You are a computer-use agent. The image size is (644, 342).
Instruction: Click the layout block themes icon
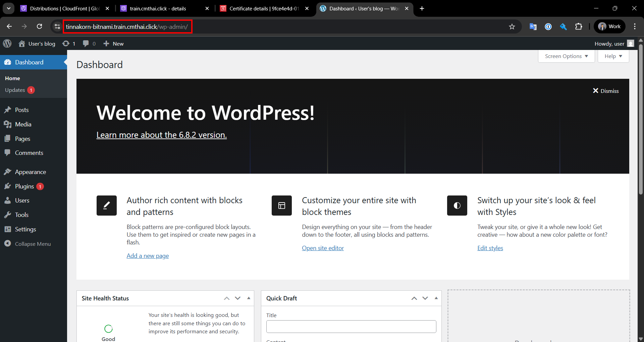coord(282,206)
